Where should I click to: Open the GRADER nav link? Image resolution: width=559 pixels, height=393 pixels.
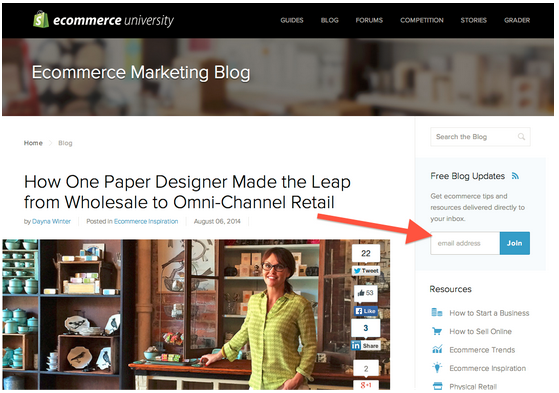pos(517,20)
